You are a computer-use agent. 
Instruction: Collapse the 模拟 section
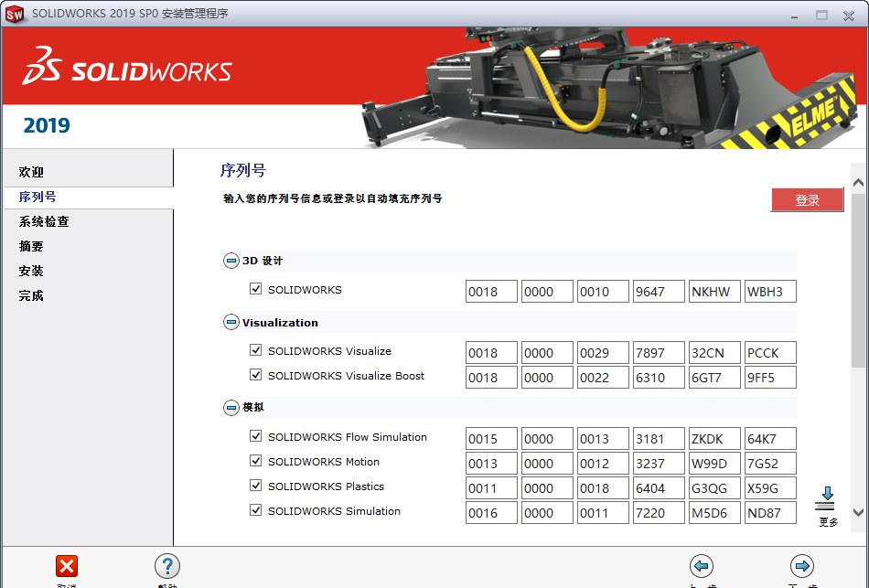(x=231, y=408)
